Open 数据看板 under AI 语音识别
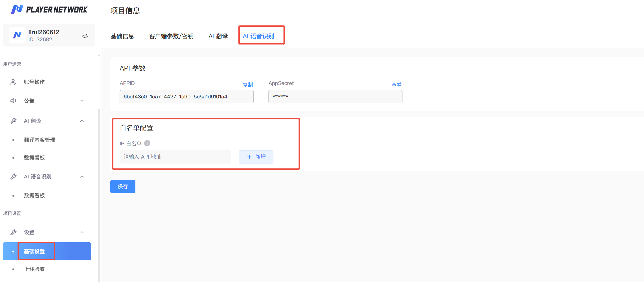Image resolution: width=644 pixels, height=282 pixels. pos(47,195)
